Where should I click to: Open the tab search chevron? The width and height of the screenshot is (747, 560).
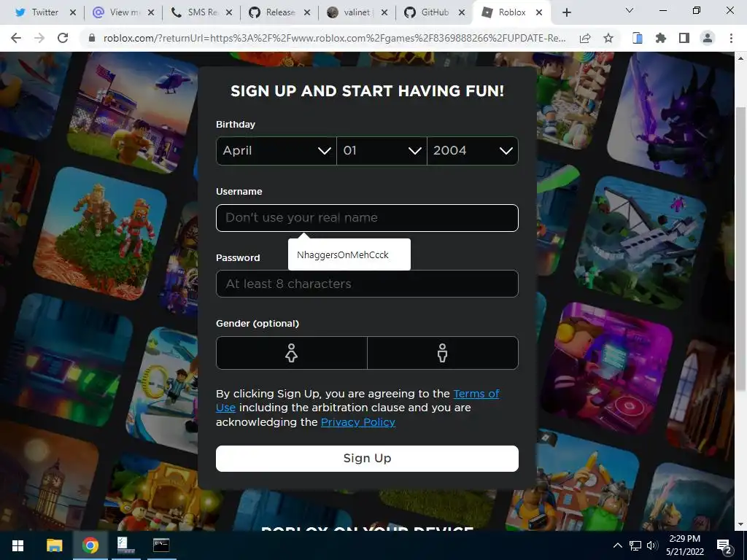(630, 10)
